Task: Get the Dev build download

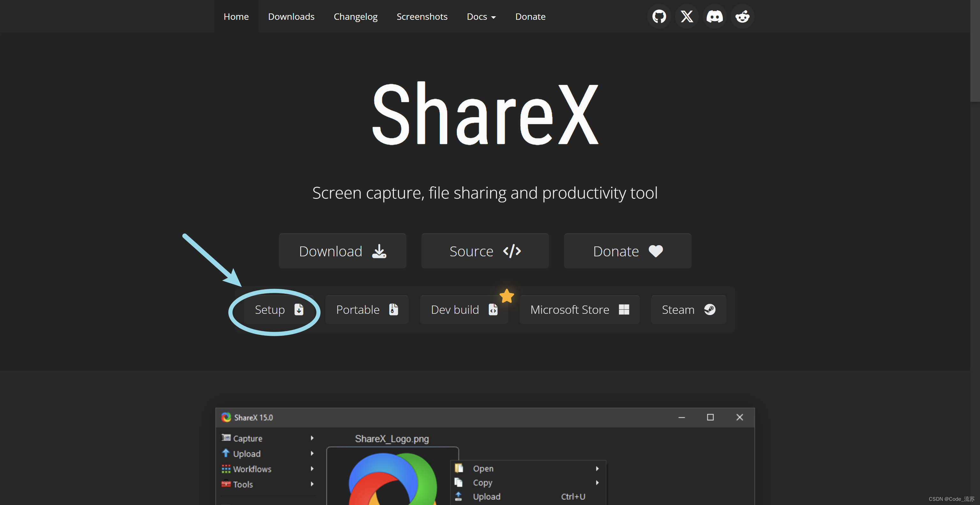Action: pos(464,310)
